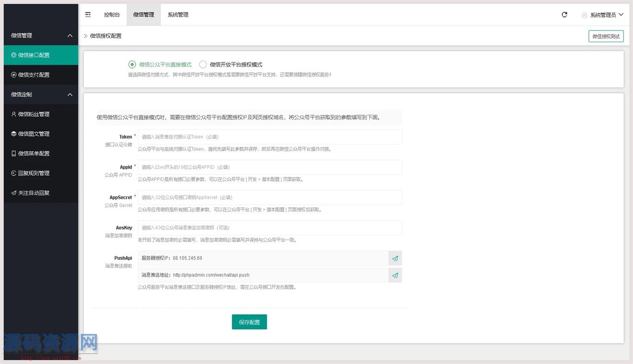Open 微信粉丝管理 in the sidebar
The width and height of the screenshot is (633, 364).
click(41, 114)
